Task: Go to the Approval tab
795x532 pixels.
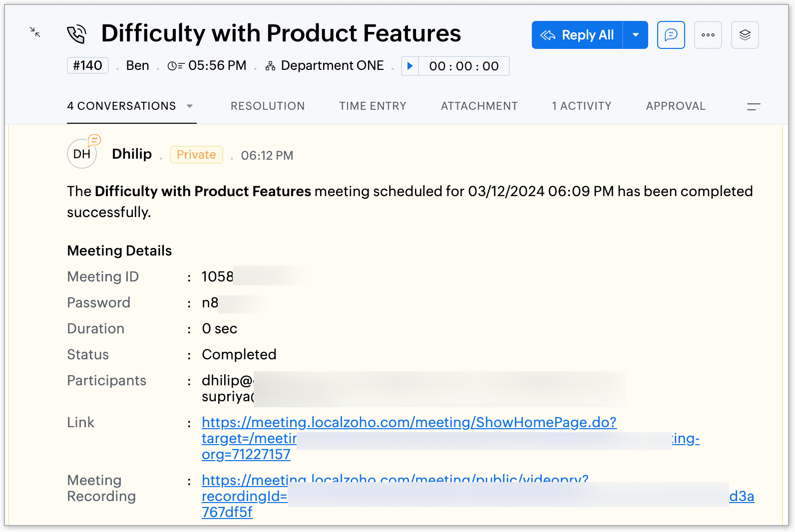Action: point(675,106)
